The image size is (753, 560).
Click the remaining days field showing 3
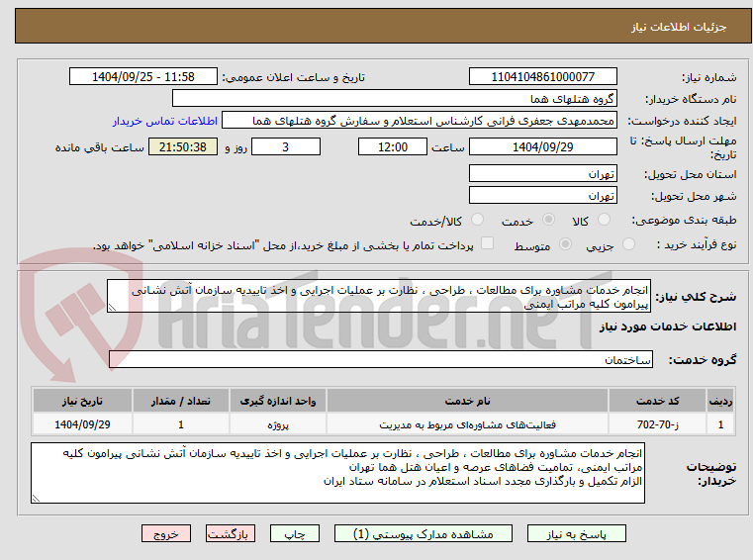pyautogui.click(x=286, y=147)
